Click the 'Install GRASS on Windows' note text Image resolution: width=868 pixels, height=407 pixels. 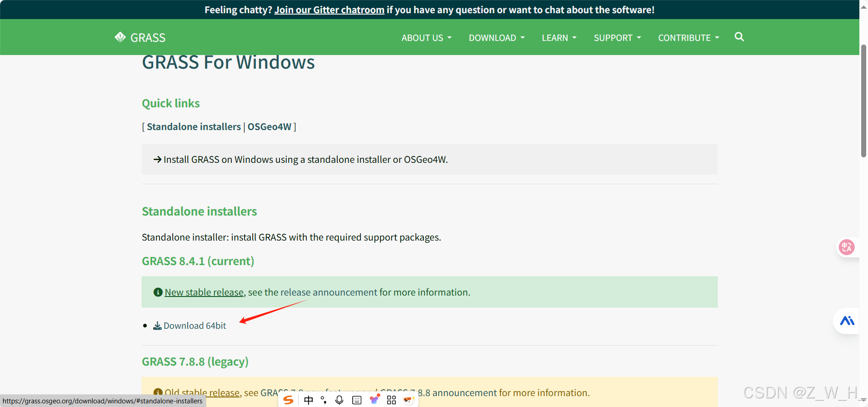click(305, 160)
